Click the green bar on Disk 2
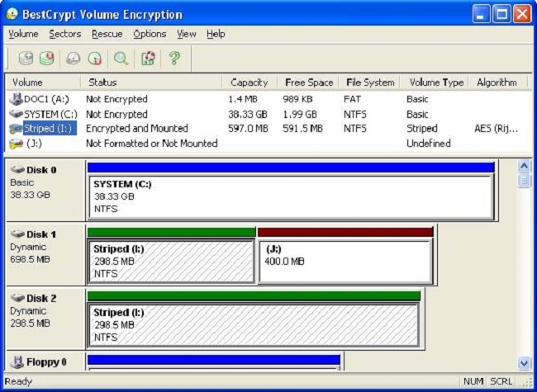The width and height of the screenshot is (537, 392). (x=254, y=296)
